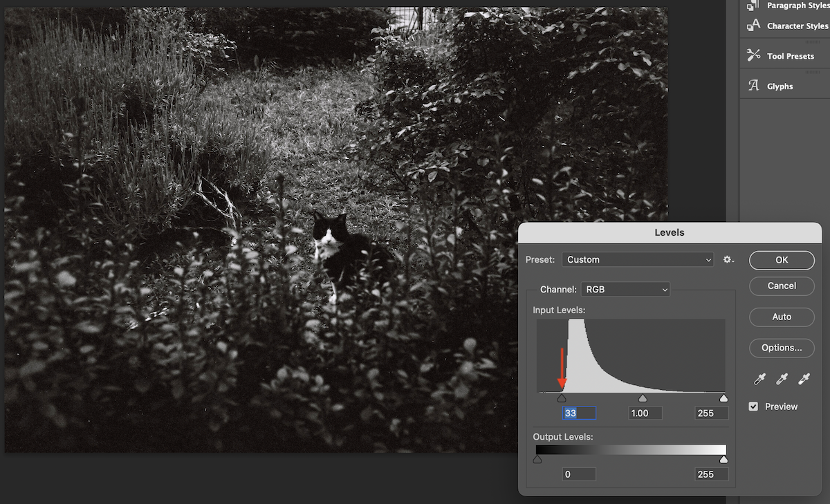Open the Channel dropdown set to RGB

625,290
